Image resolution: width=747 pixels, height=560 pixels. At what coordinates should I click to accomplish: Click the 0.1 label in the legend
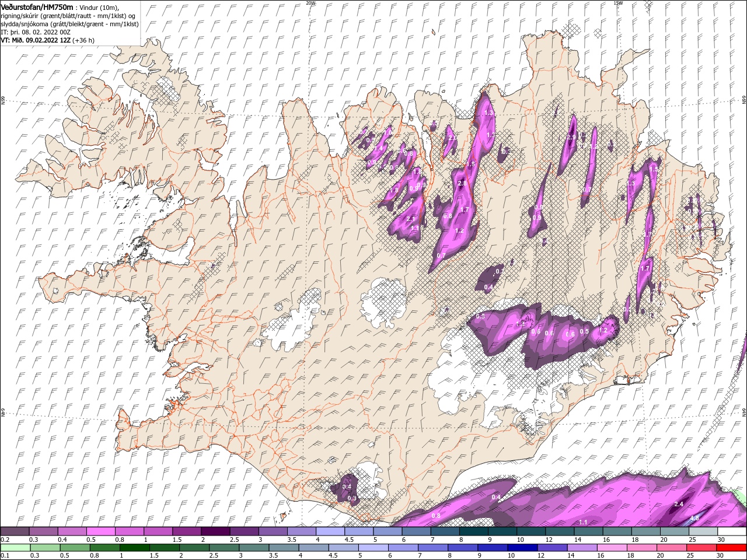[4, 556]
